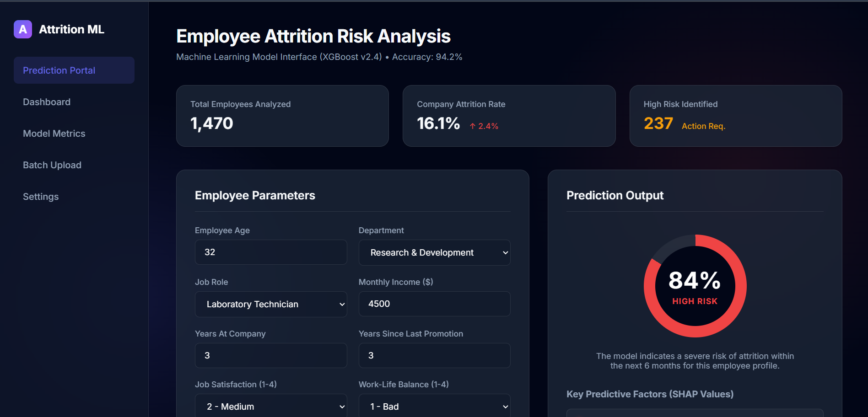Click the Employee Age input field
868x417 pixels.
[x=270, y=252]
